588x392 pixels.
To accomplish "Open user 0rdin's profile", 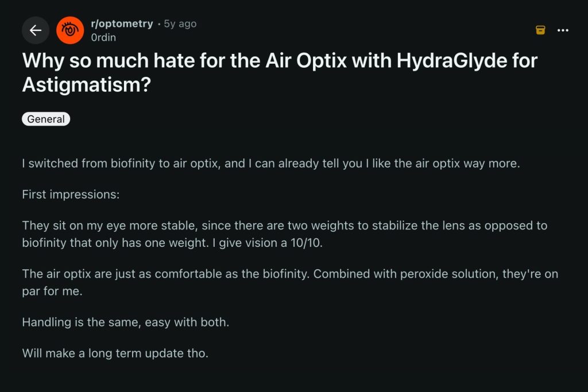I will pyautogui.click(x=103, y=37).
